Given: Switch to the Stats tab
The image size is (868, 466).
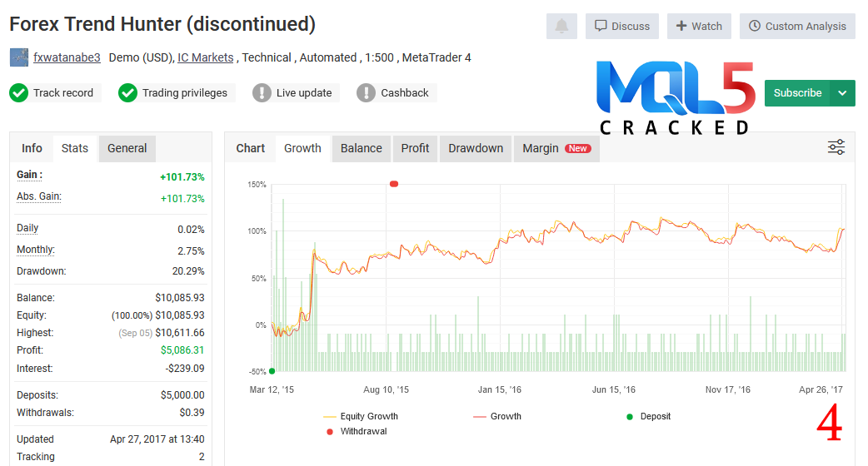Looking at the screenshot, I should pos(75,148).
